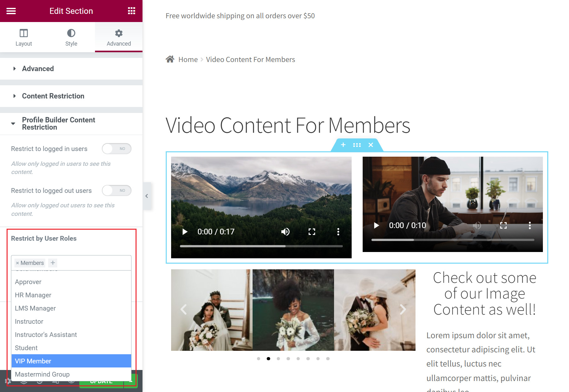This screenshot has height=392, width=569.
Task: Click volume icon on man writing video
Action: click(477, 226)
